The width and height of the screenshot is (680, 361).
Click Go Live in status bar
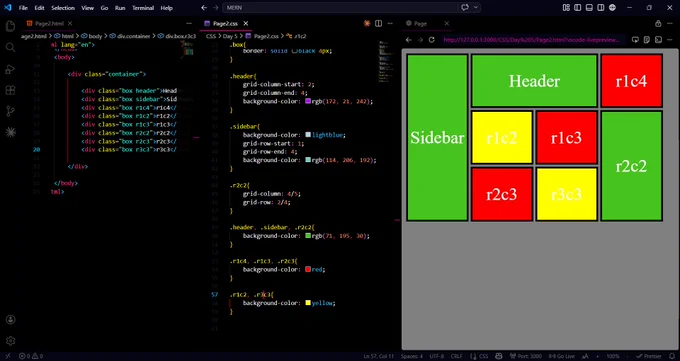pos(562,356)
